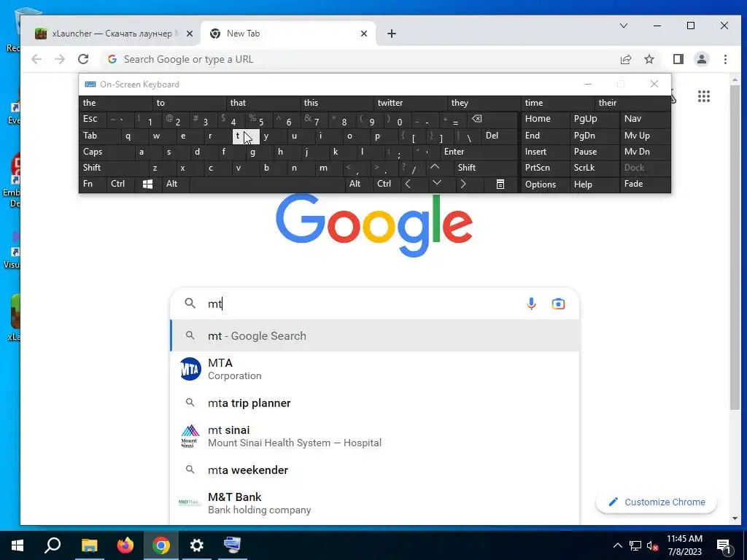The width and height of the screenshot is (747, 560).
Task: Choose "mt - Google Search" suggestion
Action: 375,335
